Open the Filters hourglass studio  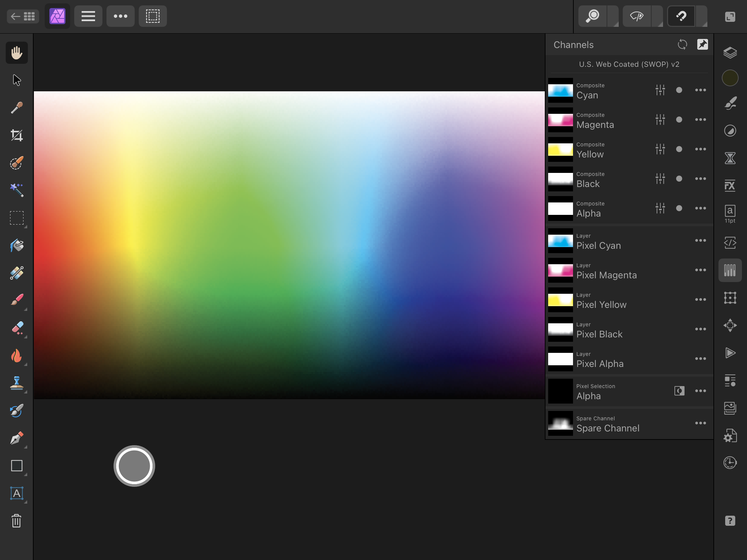pyautogui.click(x=730, y=158)
